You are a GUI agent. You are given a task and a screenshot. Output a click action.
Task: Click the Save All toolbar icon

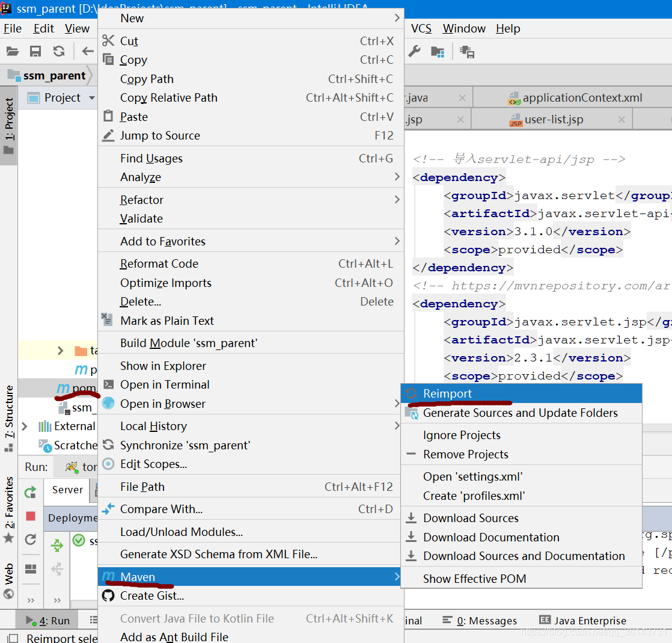(x=35, y=52)
